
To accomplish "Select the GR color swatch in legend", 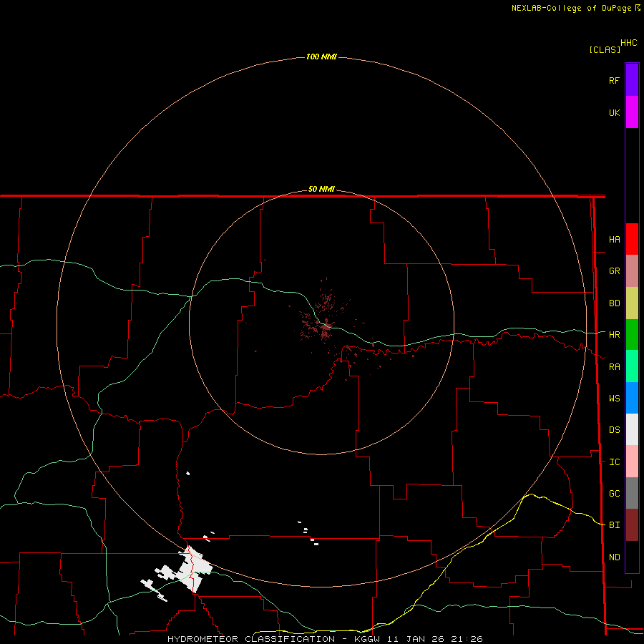I will click(x=632, y=271).
